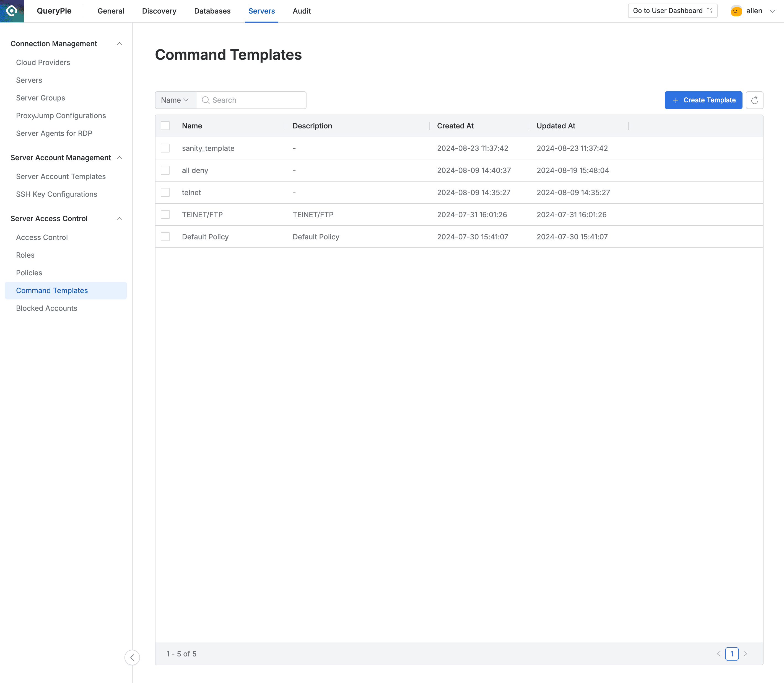Click Go to User Dashboard
The width and height of the screenshot is (784, 683).
pyautogui.click(x=668, y=10)
